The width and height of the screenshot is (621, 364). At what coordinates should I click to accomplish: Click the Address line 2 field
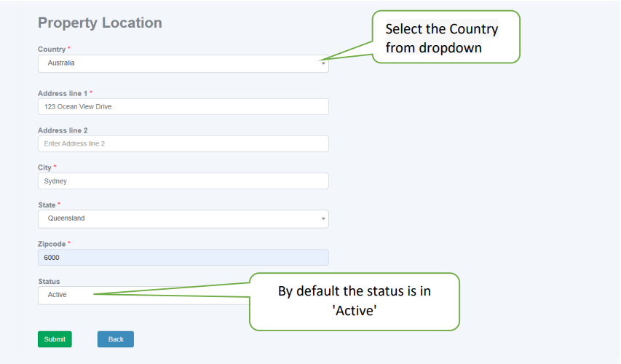pos(183,143)
